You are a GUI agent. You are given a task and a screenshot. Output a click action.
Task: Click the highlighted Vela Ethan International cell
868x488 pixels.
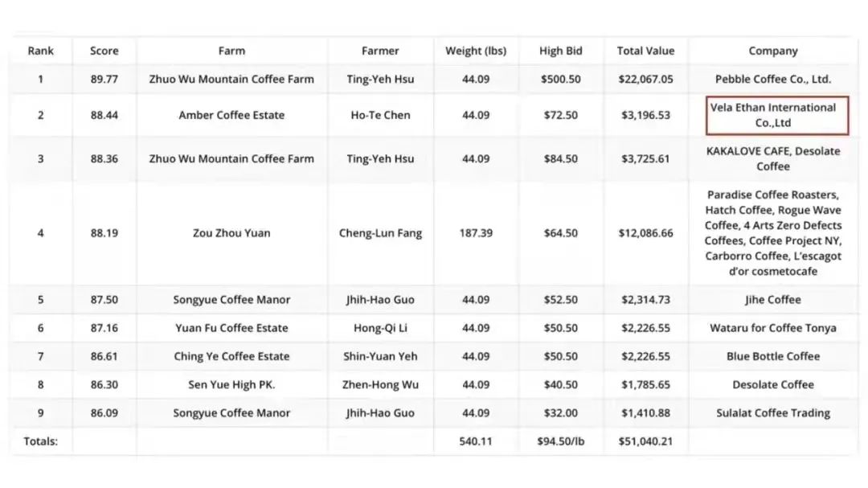pyautogui.click(x=773, y=115)
